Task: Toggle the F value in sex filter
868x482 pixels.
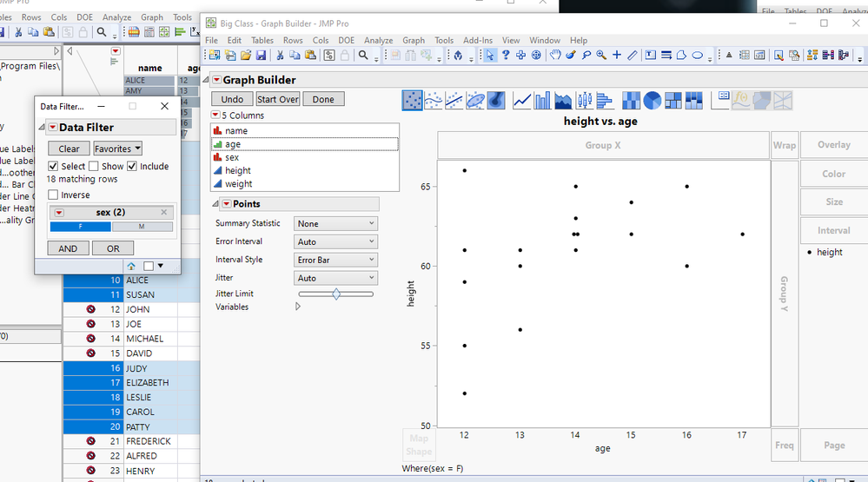Action: [x=80, y=227]
